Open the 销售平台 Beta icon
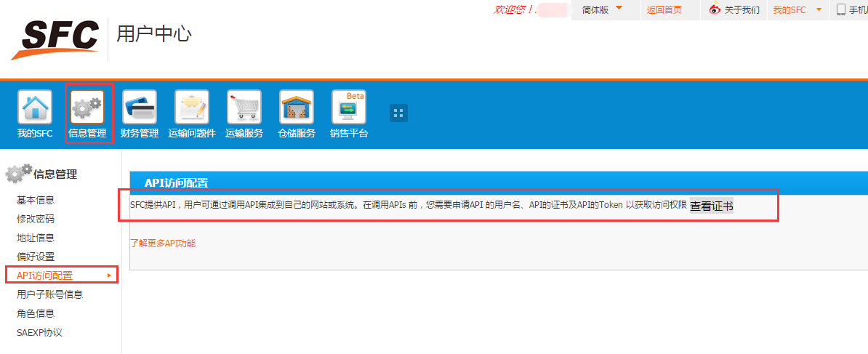The image size is (868, 354). pos(349,108)
